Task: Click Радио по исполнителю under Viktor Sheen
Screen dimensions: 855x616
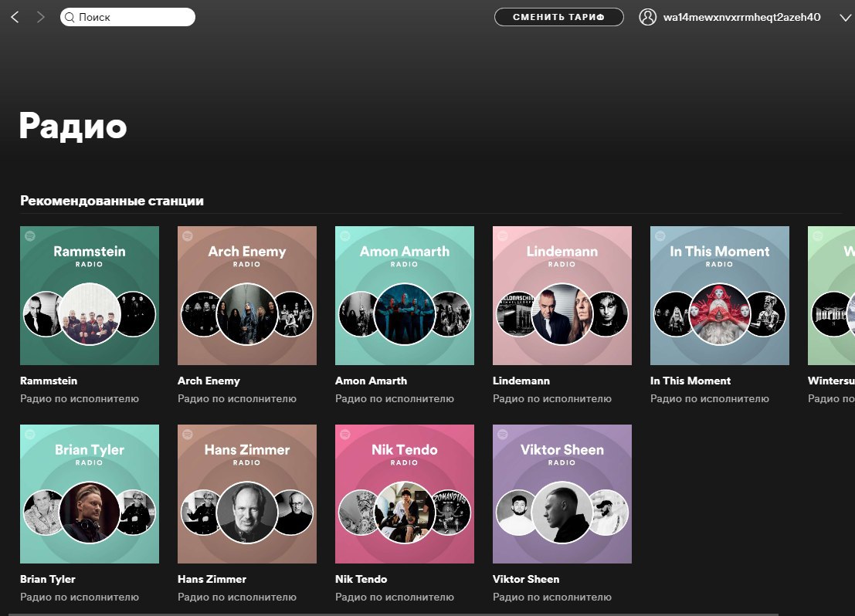Action: pos(552,597)
